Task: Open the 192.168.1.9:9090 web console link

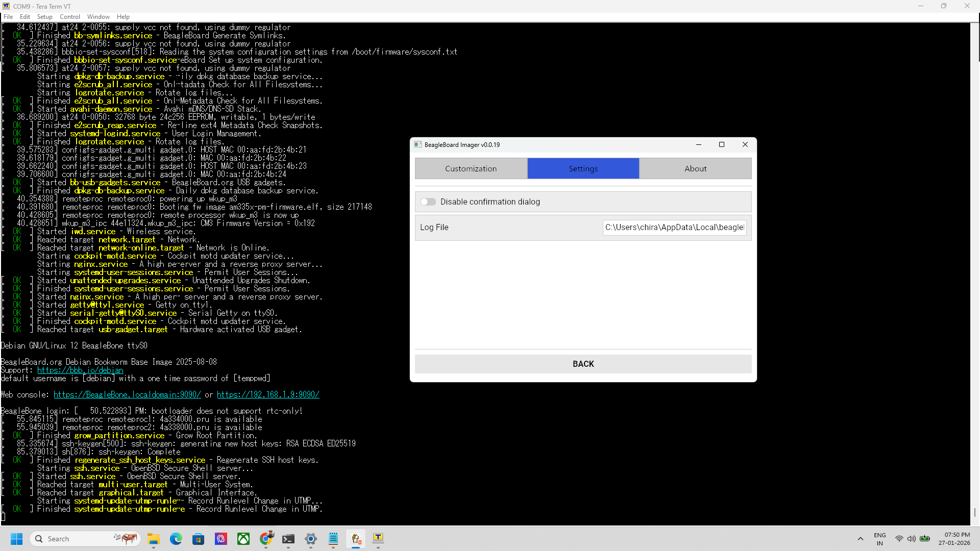Action: point(268,395)
